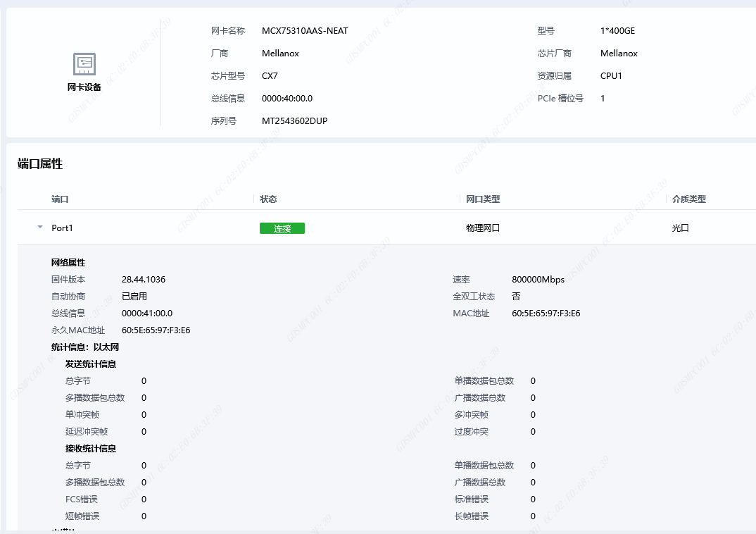Click the 状态 column header
Screen dimensions: 756x534
coord(268,199)
